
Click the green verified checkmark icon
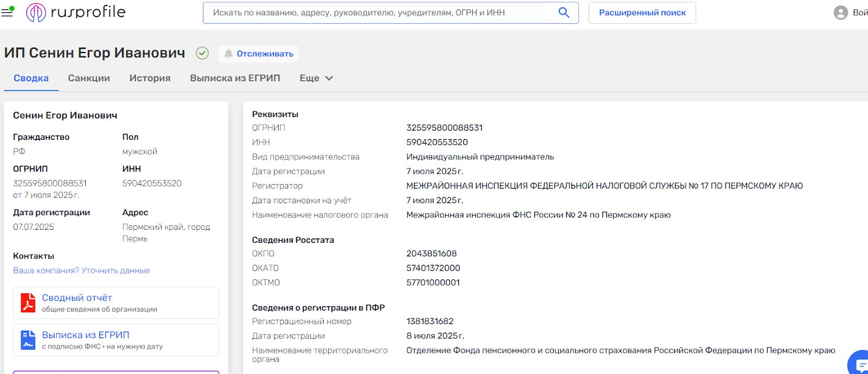tap(202, 53)
